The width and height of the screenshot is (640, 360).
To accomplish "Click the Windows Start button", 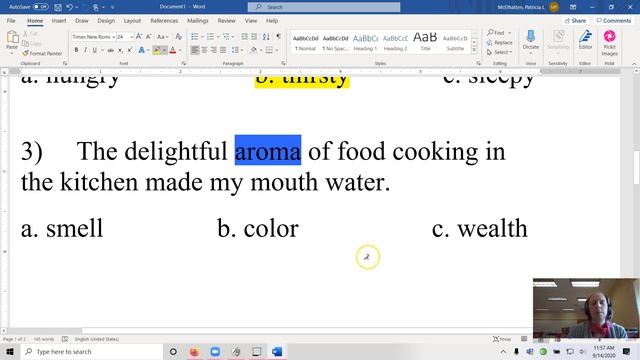I will coord(10,351).
